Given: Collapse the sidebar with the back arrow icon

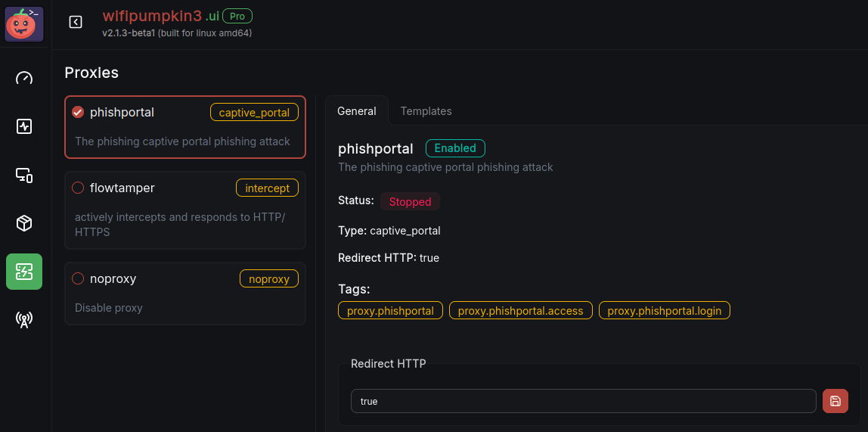Looking at the screenshot, I should tap(76, 22).
